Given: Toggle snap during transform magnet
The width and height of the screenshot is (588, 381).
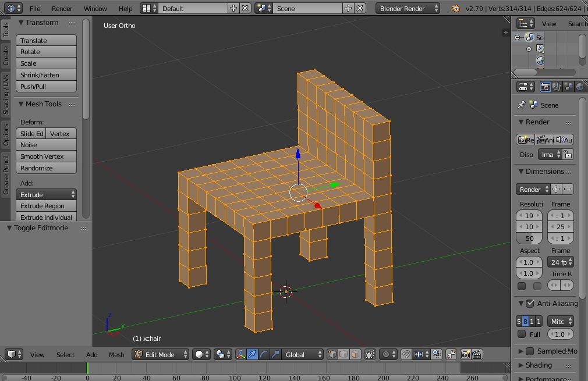Looking at the screenshot, I should [x=406, y=354].
